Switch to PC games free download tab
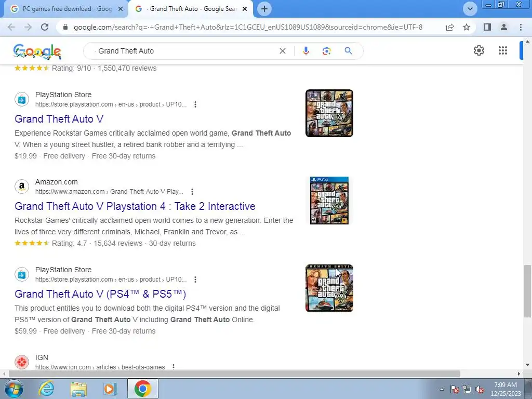The height and width of the screenshot is (399, 532). 67,9
